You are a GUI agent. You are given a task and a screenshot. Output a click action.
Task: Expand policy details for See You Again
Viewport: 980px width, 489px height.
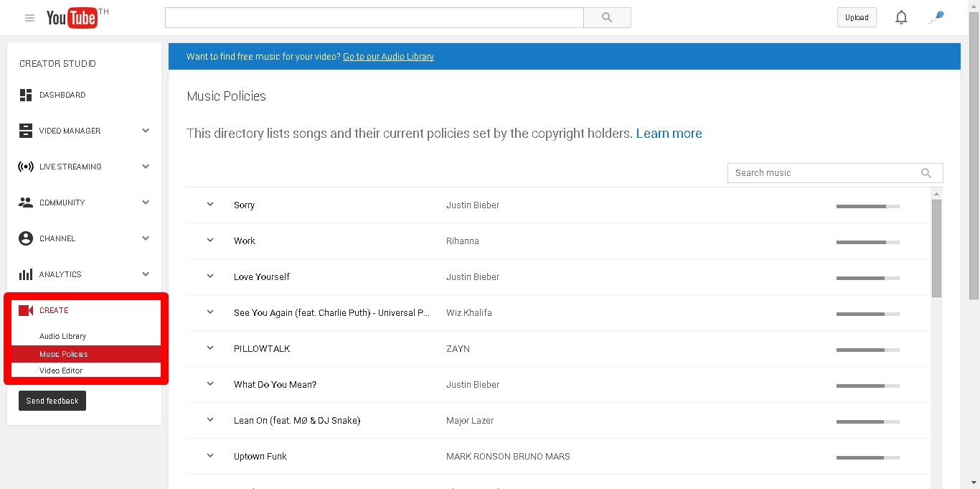210,312
